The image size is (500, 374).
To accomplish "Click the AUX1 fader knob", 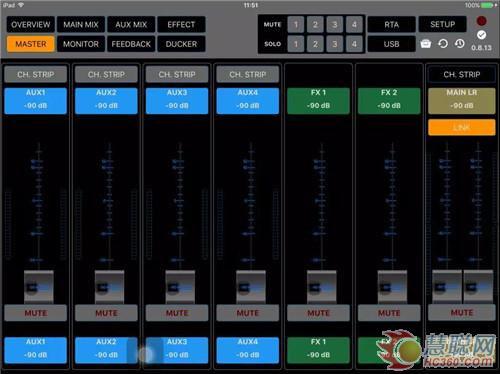I will 39,287.
